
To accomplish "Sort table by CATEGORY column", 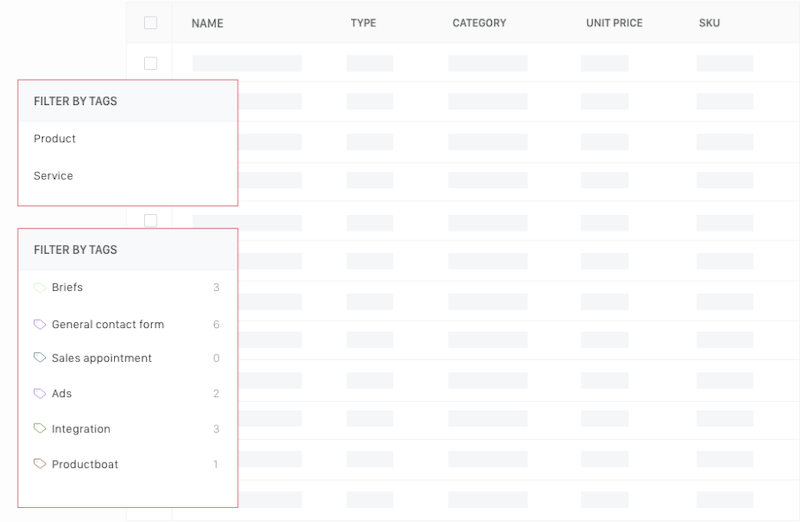I will [479, 23].
